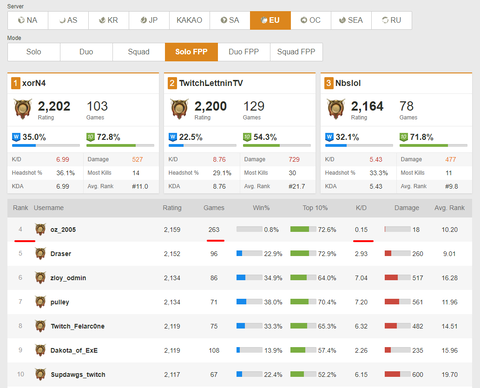Click the Games column header

click(214, 208)
